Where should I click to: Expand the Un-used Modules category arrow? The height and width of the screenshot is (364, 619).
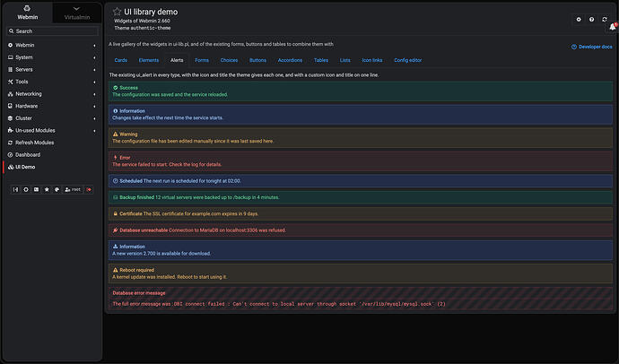[94, 131]
